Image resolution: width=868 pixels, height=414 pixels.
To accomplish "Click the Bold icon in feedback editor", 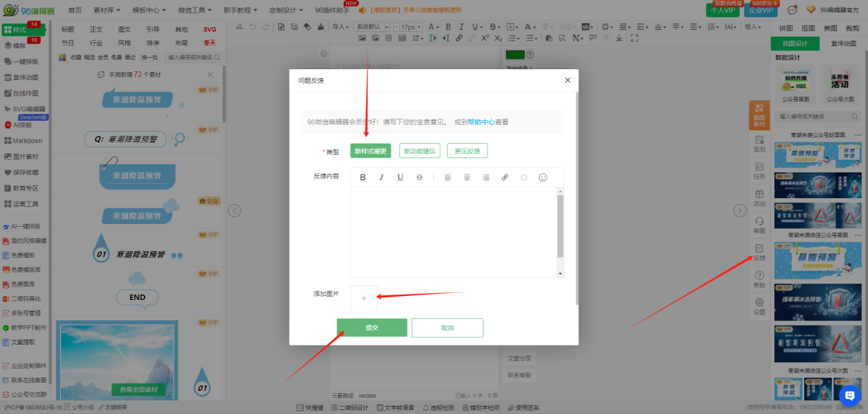I will 363,177.
